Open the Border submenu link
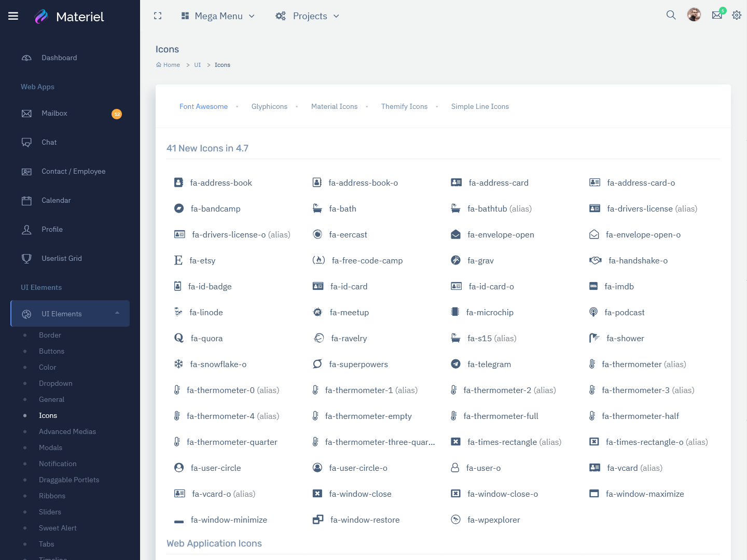 click(x=50, y=335)
